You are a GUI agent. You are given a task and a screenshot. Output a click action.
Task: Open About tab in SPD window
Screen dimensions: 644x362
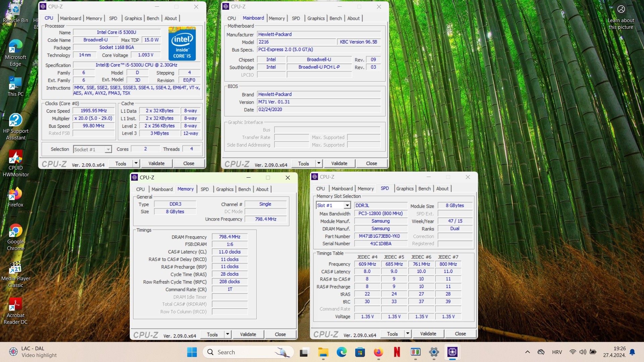442,189
